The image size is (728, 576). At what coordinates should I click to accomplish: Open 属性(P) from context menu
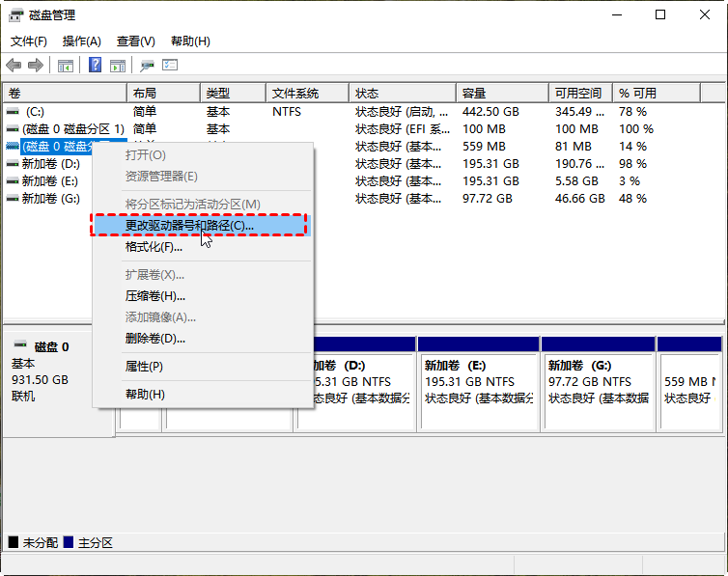pyautogui.click(x=144, y=367)
